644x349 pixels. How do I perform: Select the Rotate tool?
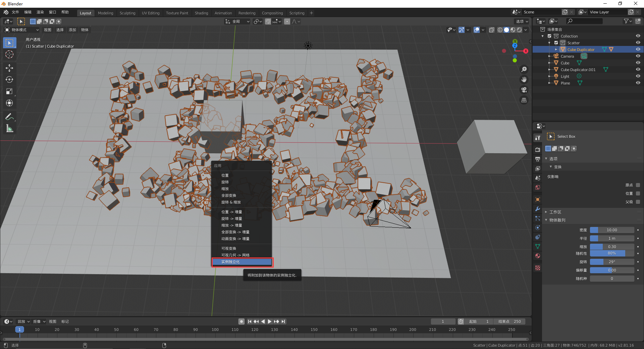click(x=9, y=80)
